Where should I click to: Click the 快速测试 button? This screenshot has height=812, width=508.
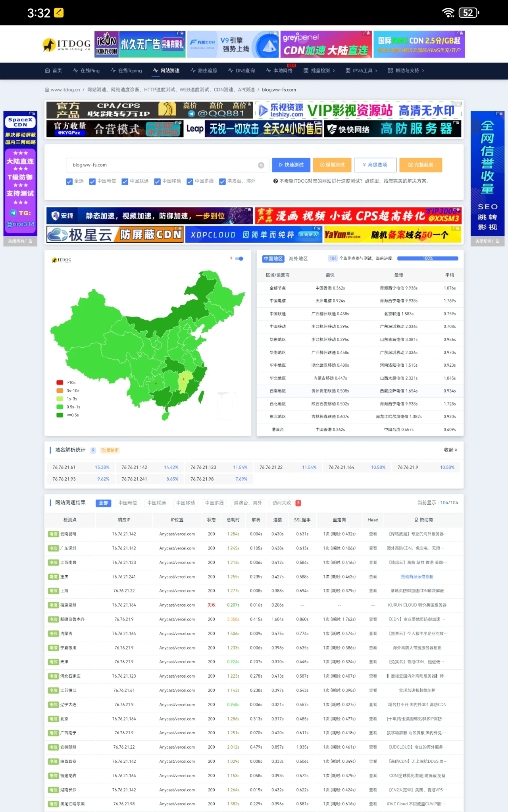point(291,165)
